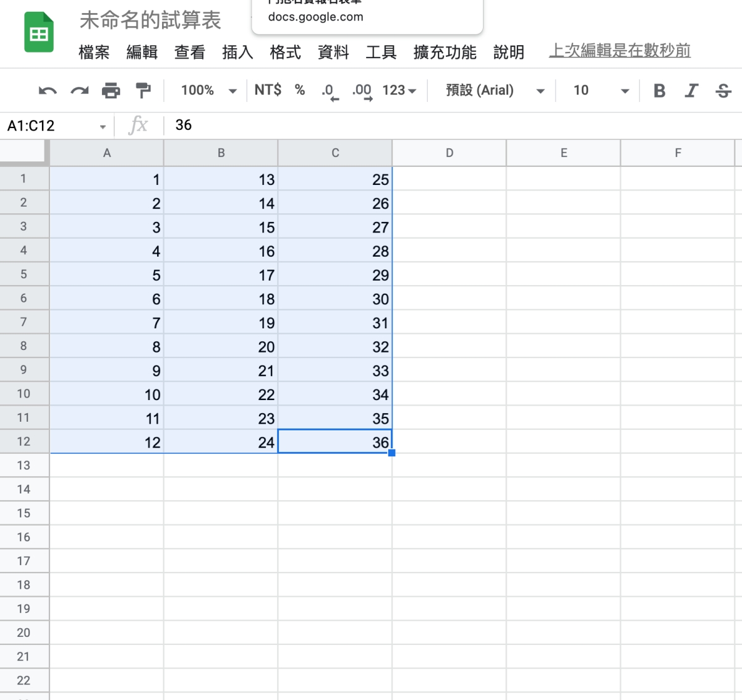Viewport: 742px width, 700px height.
Task: Click the fx function icon
Action: (139, 126)
